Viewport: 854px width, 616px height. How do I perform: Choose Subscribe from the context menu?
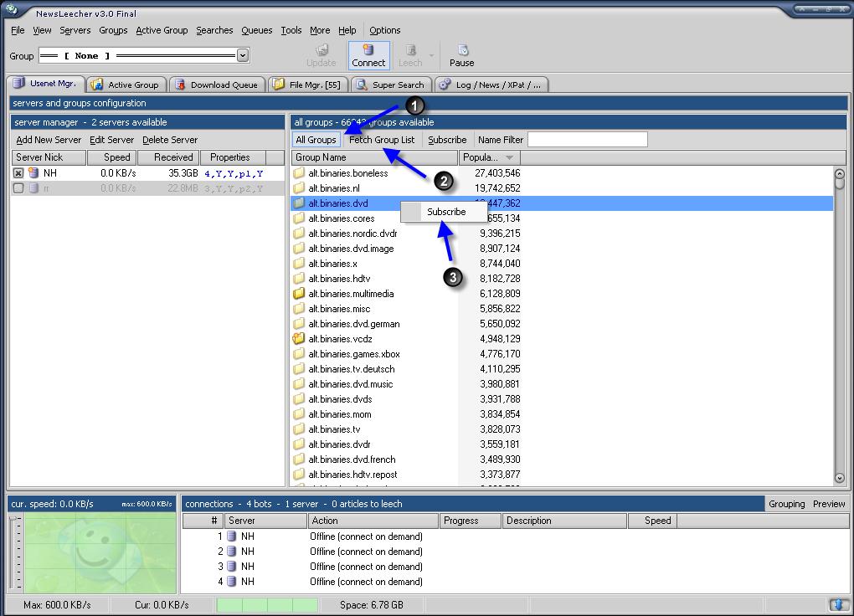click(x=445, y=212)
